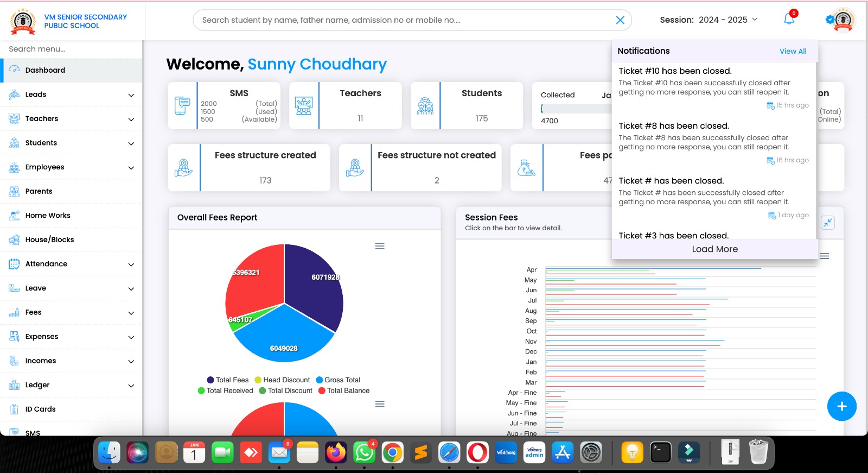Viewport: 868px width, 473px height.
Task: Toggle Total Received legend series
Action: click(x=226, y=390)
